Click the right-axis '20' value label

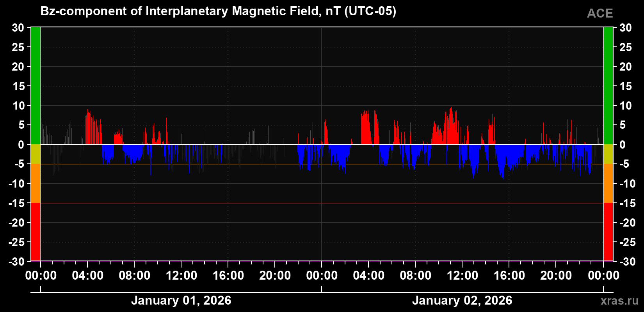(x=626, y=67)
